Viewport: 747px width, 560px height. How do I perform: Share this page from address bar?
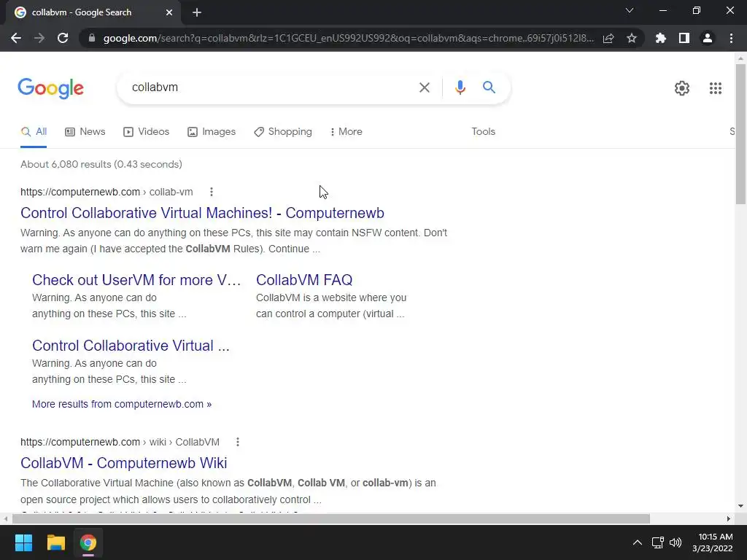click(608, 38)
